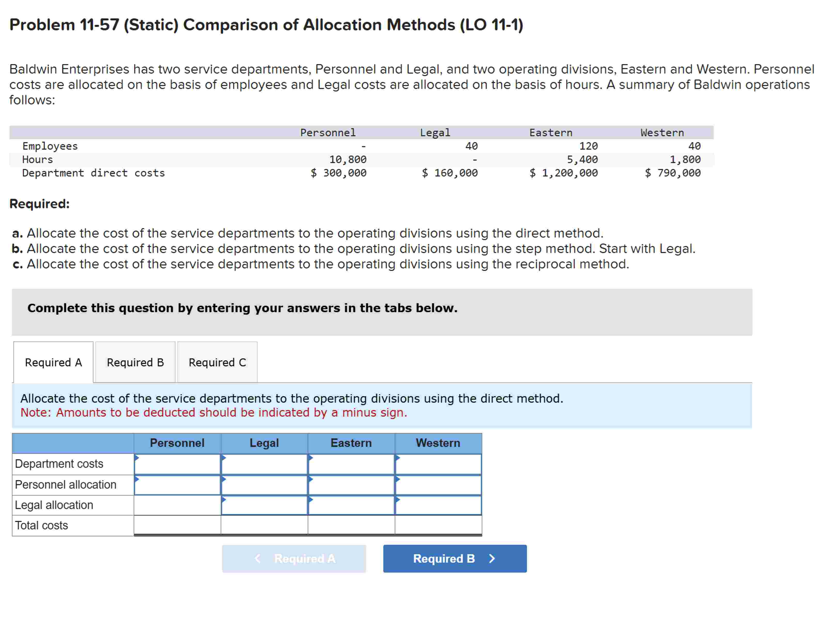Select the Required A tab

click(53, 362)
